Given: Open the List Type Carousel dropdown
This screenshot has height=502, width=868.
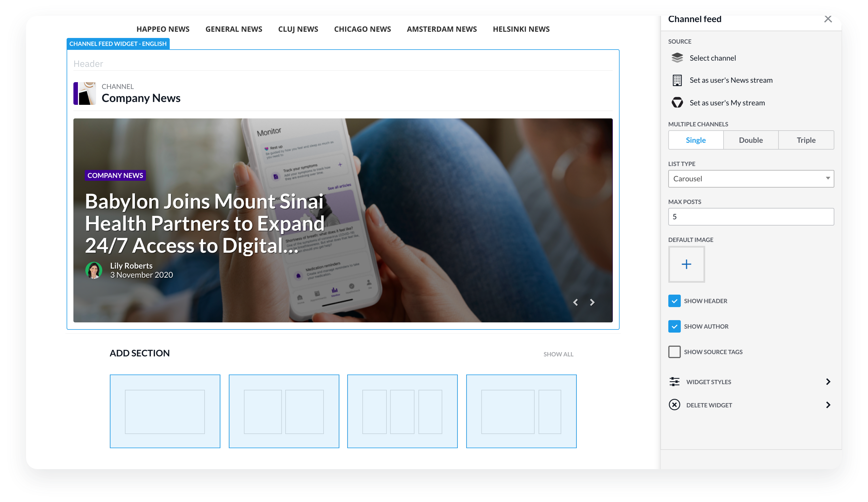Looking at the screenshot, I should point(750,178).
